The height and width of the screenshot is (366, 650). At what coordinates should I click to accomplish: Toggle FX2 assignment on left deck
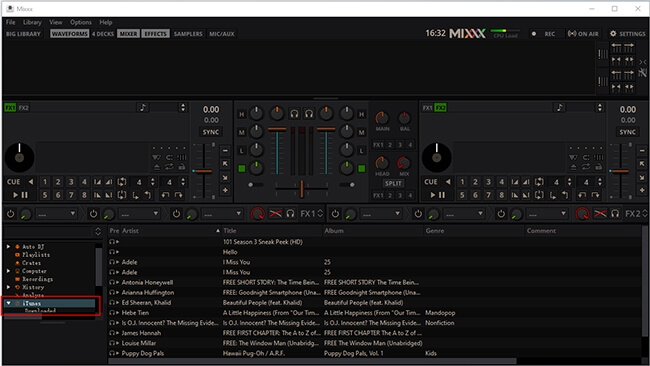pos(24,108)
